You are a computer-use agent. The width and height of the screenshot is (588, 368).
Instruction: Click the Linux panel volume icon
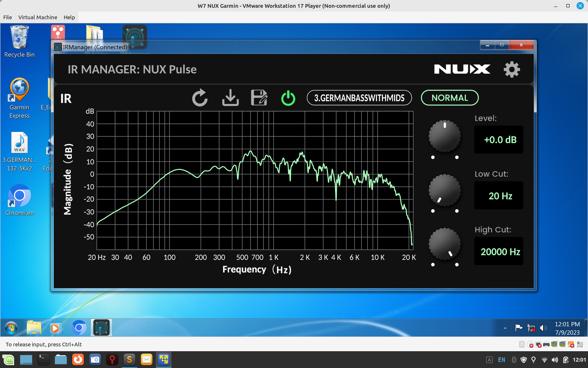click(x=555, y=360)
